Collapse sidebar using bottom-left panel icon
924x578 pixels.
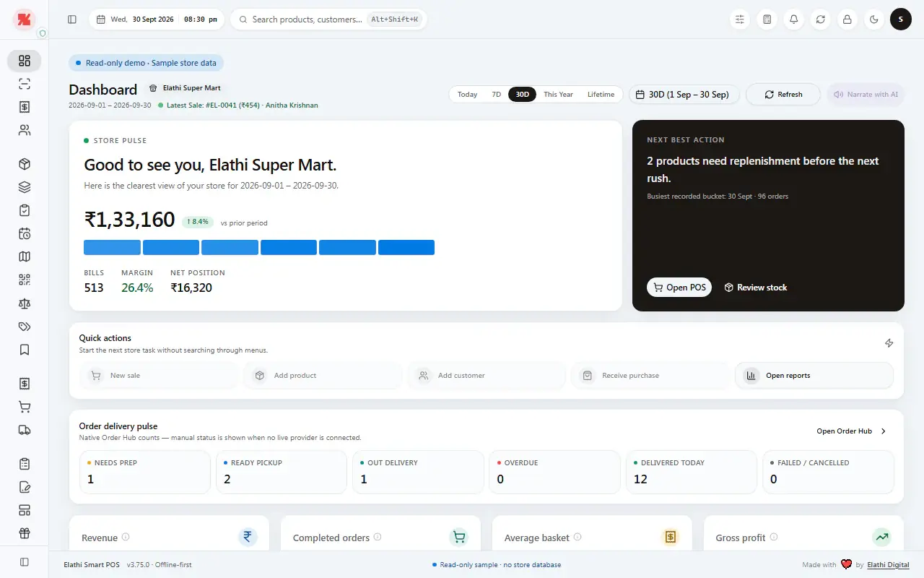point(25,562)
